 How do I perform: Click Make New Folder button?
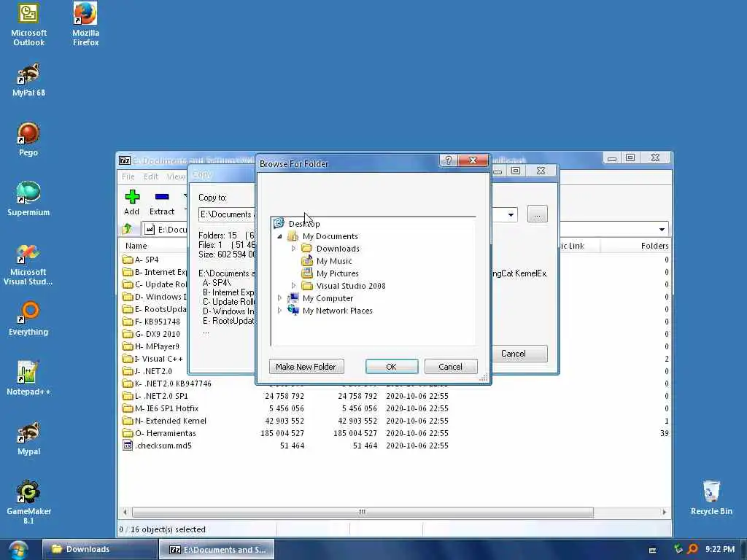[x=306, y=367]
